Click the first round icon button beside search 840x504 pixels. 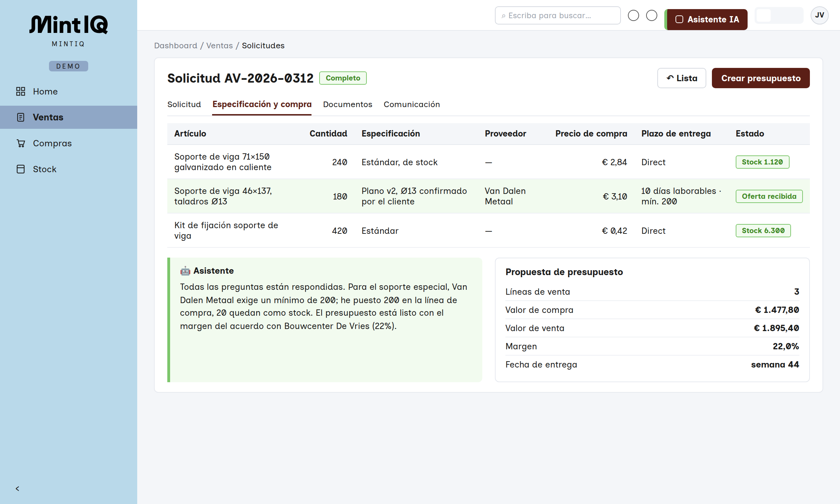pyautogui.click(x=633, y=15)
